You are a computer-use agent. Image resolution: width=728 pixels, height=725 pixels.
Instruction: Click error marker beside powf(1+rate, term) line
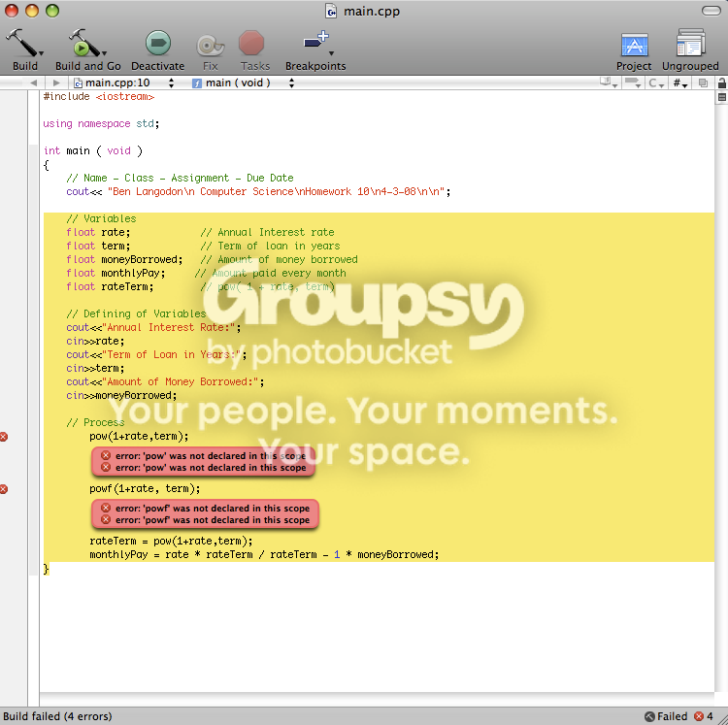pyautogui.click(x=4, y=489)
